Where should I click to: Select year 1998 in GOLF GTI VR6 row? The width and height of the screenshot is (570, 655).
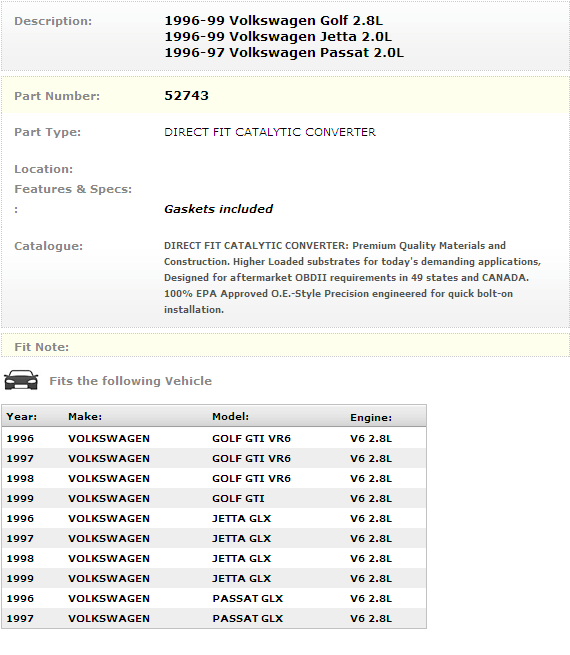click(20, 479)
